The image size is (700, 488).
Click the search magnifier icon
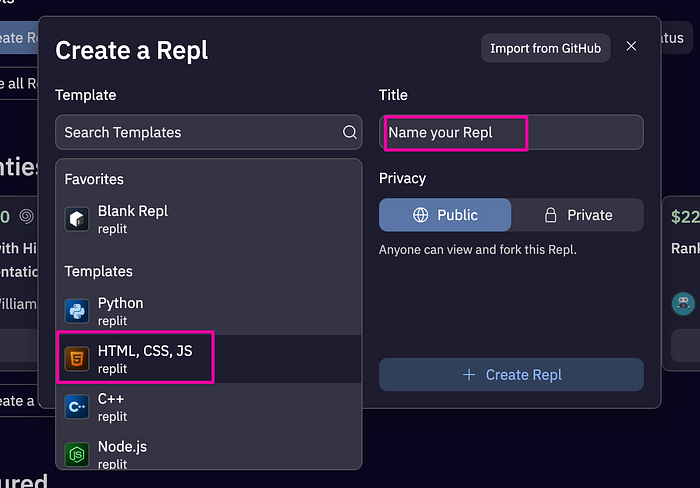pos(350,132)
